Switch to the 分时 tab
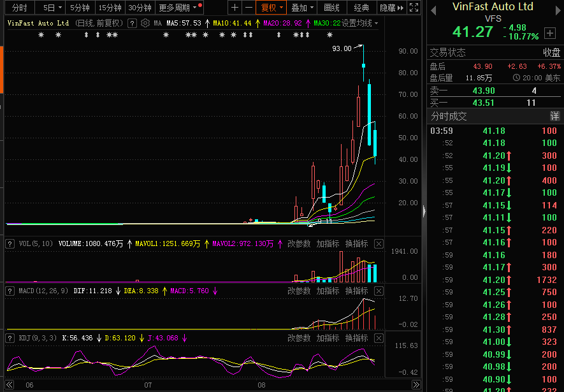The image size is (564, 392). [19, 8]
